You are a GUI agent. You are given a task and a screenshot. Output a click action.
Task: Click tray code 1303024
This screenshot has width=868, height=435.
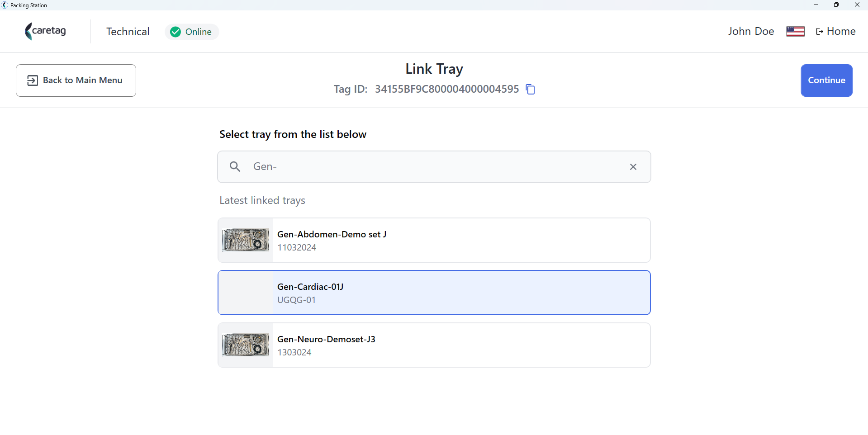294,352
